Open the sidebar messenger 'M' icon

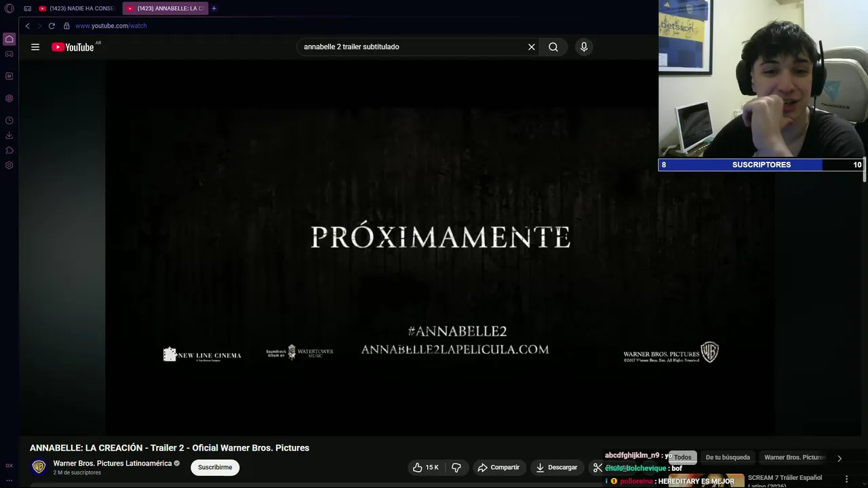(9, 76)
